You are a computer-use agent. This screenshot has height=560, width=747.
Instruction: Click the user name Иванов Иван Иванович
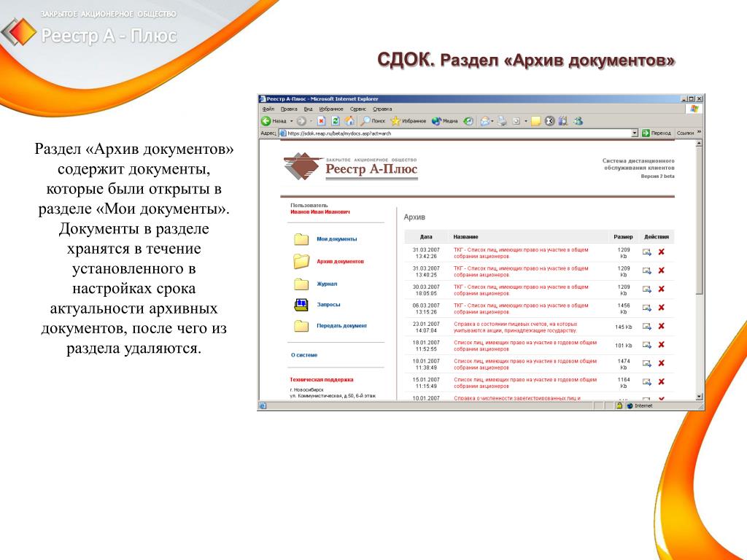pos(320,212)
